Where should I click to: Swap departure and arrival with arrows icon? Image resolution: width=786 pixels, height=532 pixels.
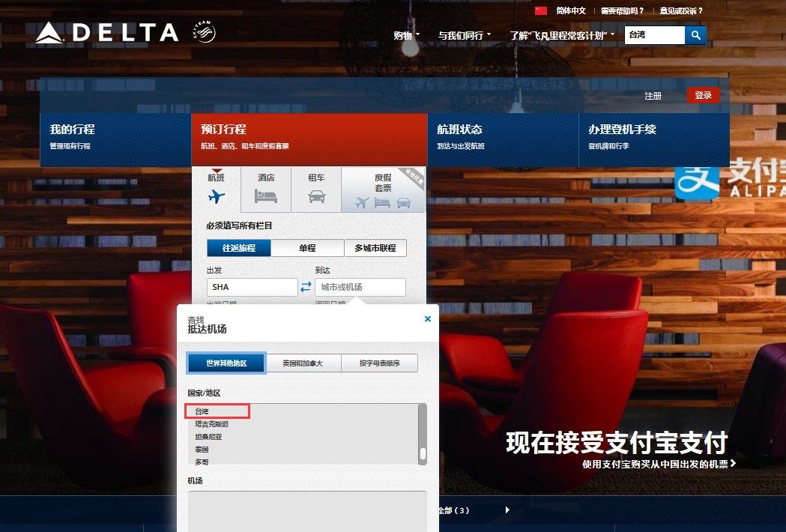pos(306,287)
